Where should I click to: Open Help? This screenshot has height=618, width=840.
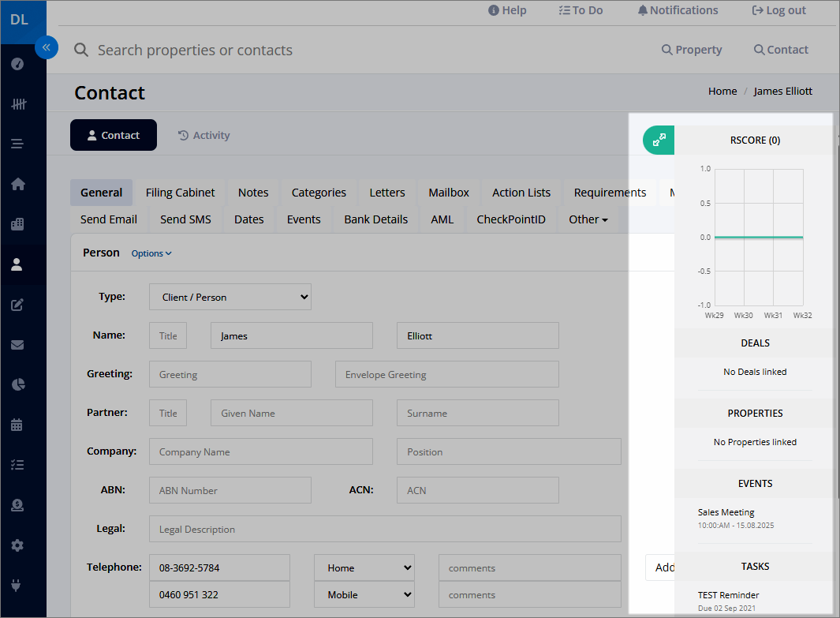507,10
